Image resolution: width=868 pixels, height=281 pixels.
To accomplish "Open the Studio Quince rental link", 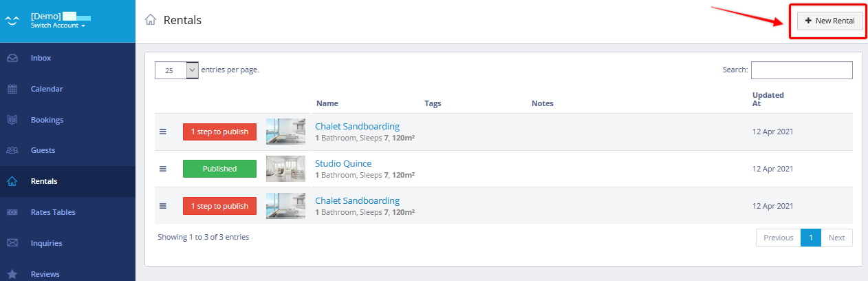I will click(x=343, y=163).
